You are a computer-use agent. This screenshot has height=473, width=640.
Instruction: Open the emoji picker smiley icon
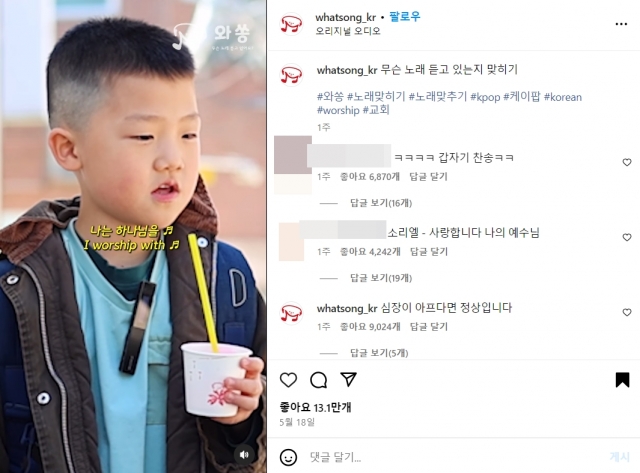pyautogui.click(x=288, y=457)
